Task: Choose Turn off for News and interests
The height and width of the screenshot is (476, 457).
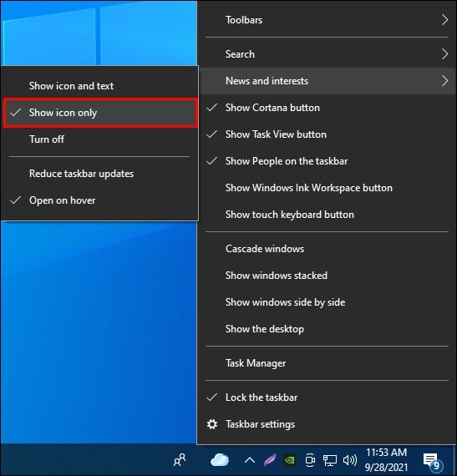Action: coord(99,139)
